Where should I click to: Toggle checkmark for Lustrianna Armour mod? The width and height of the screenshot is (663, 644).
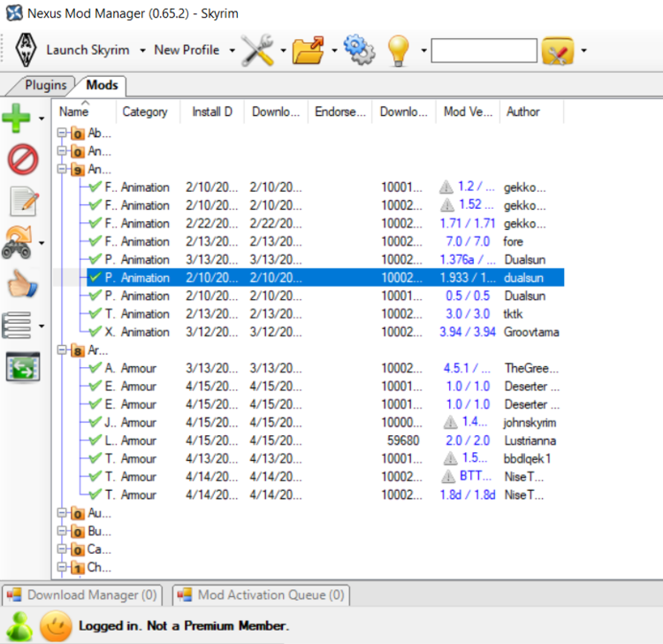click(x=95, y=439)
